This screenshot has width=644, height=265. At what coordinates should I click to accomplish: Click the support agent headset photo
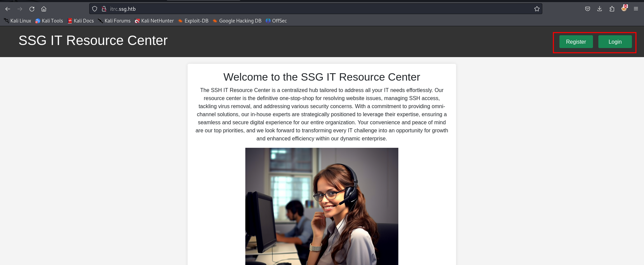[321, 206]
